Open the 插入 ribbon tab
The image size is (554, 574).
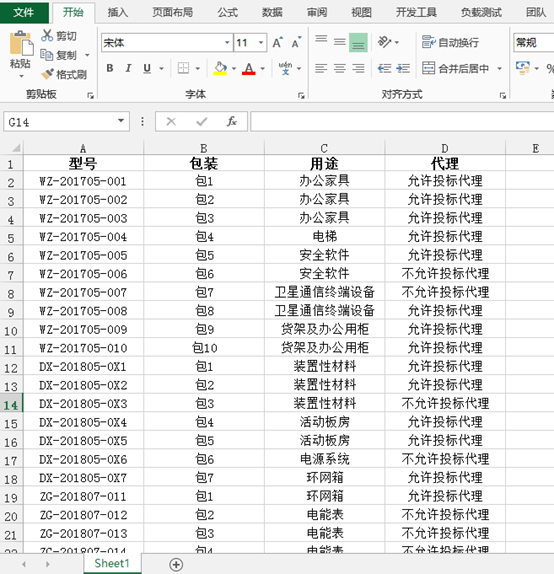118,13
